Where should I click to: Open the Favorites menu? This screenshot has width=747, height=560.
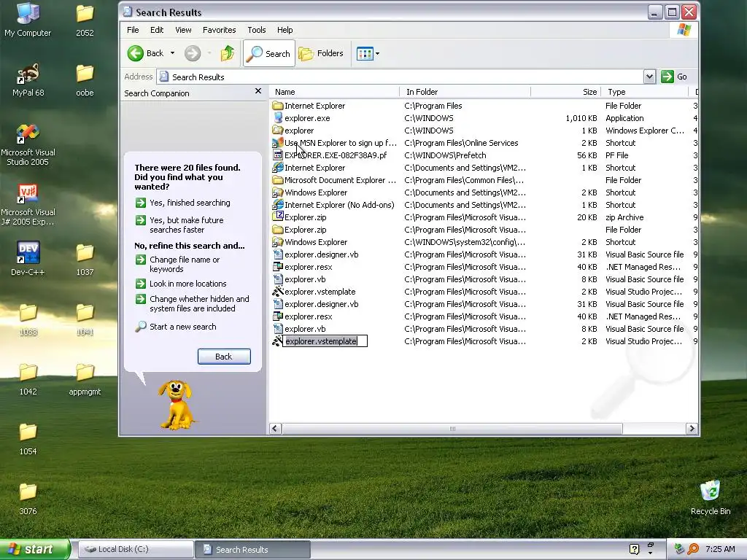click(219, 29)
